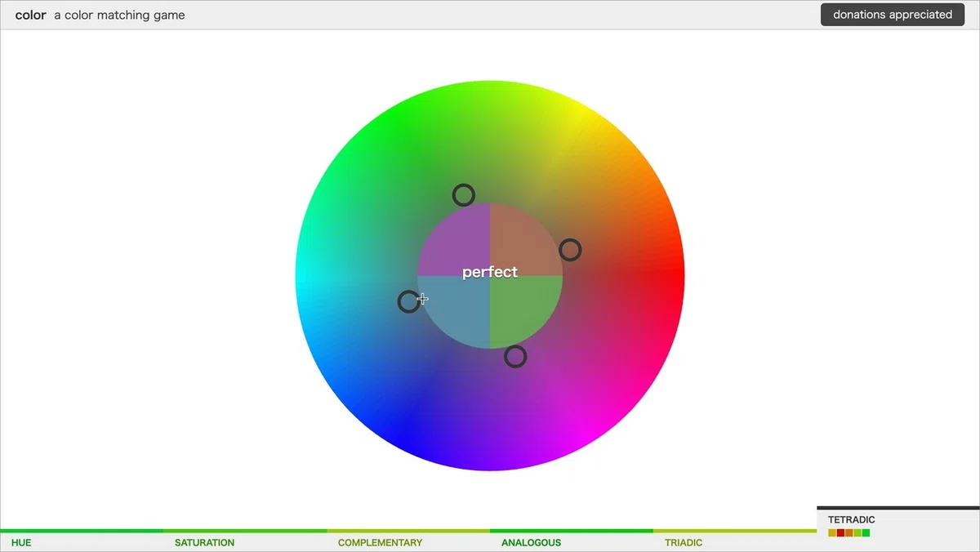Pick the brown quadrant in the center circle

[x=526, y=240]
